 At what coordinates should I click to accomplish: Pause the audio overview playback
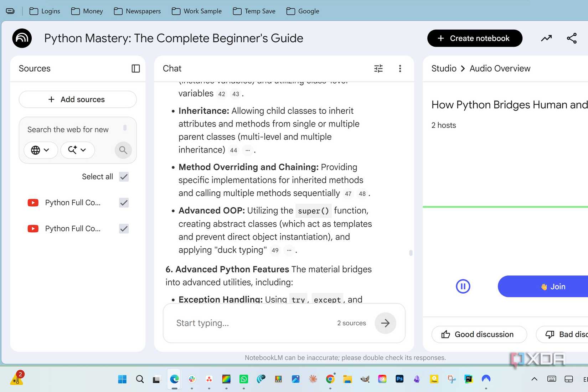(x=463, y=286)
